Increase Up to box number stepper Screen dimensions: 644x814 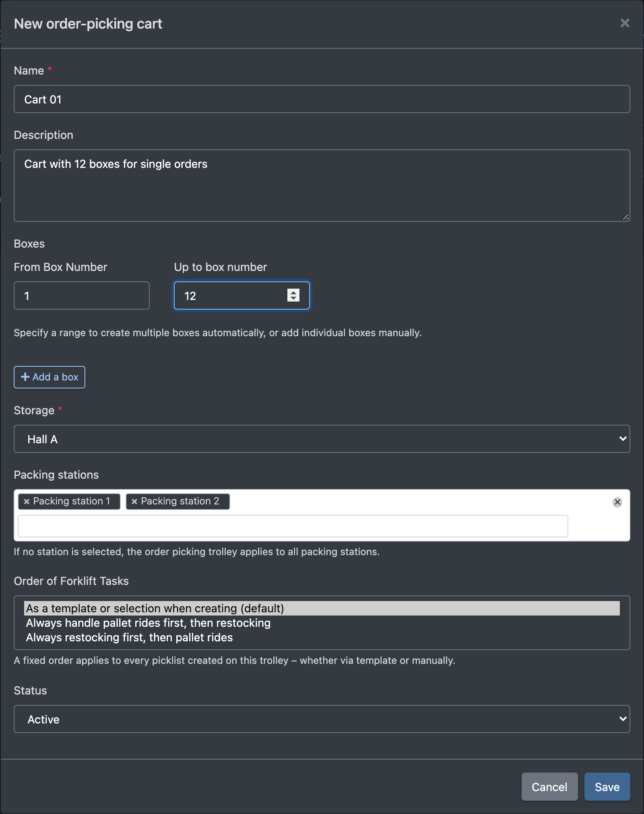click(x=293, y=292)
